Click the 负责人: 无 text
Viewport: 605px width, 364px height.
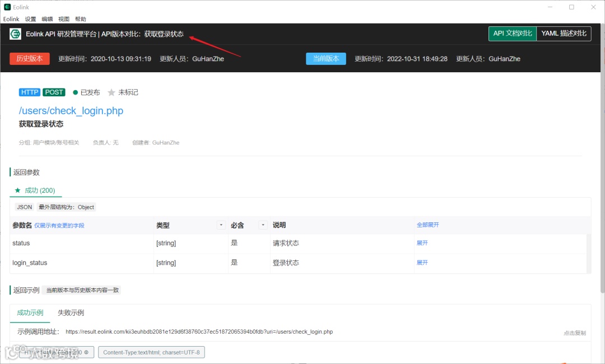106,143
